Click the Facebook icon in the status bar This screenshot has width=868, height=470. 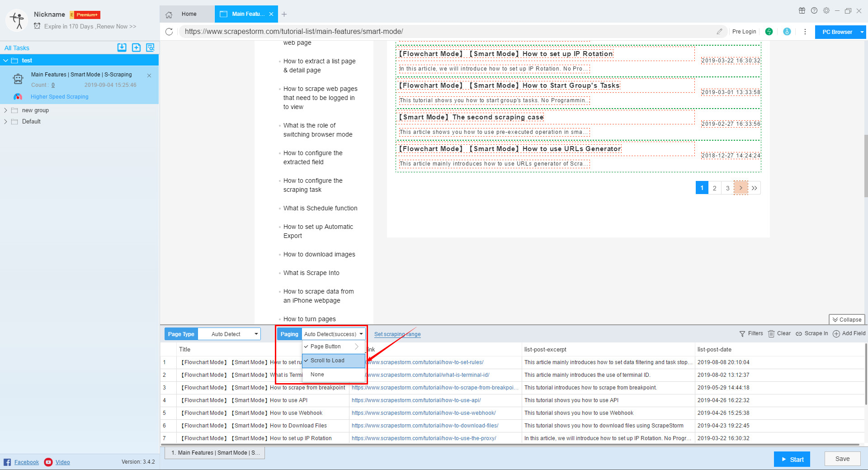click(7, 462)
